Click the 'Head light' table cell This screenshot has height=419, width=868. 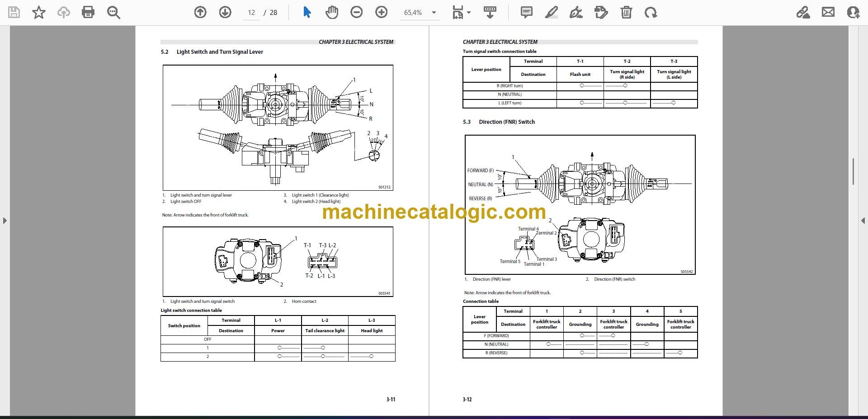[372, 331]
